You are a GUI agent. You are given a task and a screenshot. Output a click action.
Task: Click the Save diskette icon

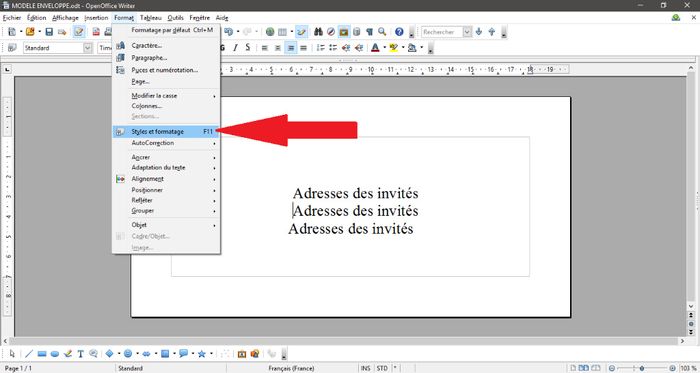coord(49,32)
